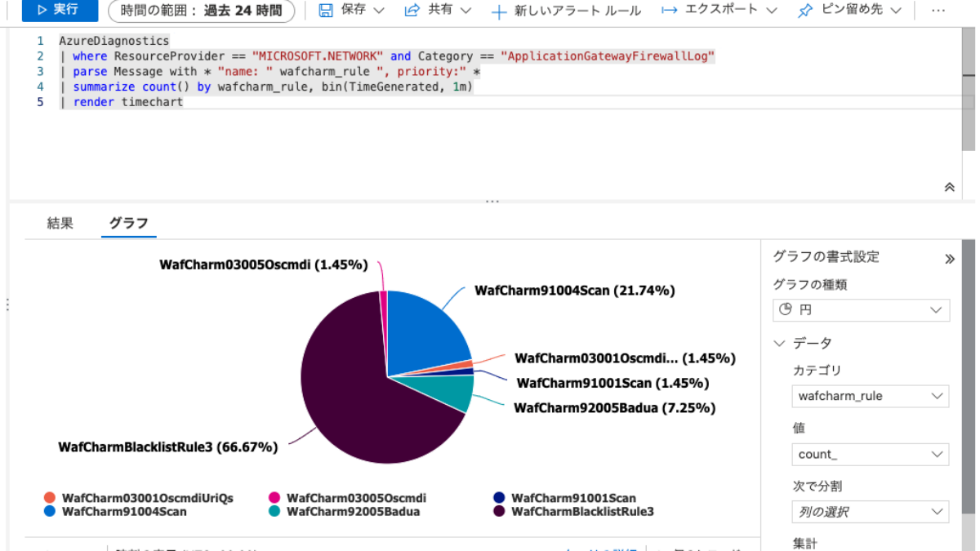Toggle legend swatch WafCharm91001Scan
This screenshot has height=551, width=980.
click(499, 498)
